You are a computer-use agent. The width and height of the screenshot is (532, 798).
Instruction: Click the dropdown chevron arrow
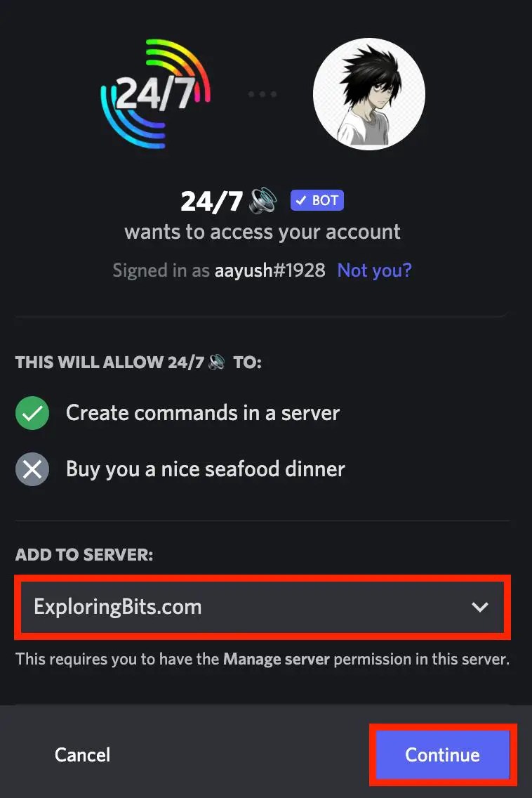coord(479,607)
